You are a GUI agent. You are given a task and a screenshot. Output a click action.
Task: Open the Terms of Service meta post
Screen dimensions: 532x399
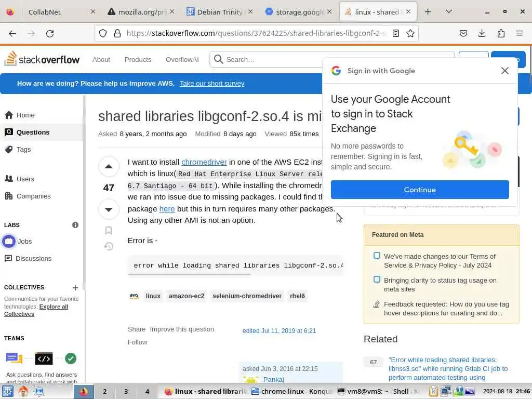pos(440,261)
